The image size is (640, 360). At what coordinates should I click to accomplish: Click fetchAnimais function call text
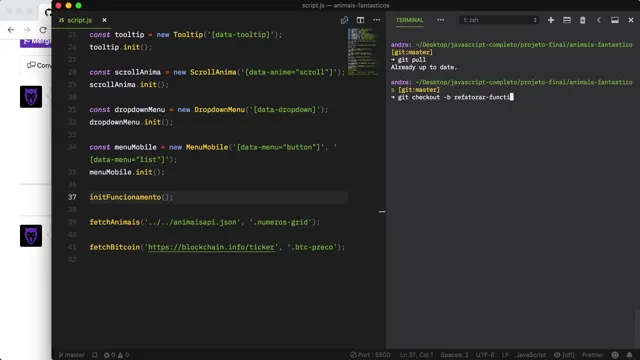pyautogui.click(x=114, y=222)
